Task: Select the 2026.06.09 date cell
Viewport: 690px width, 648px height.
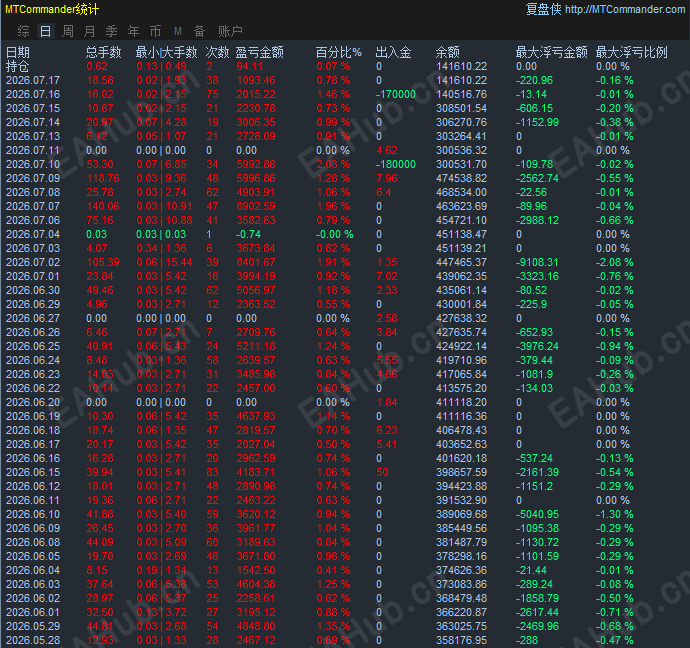Action: tap(33, 528)
